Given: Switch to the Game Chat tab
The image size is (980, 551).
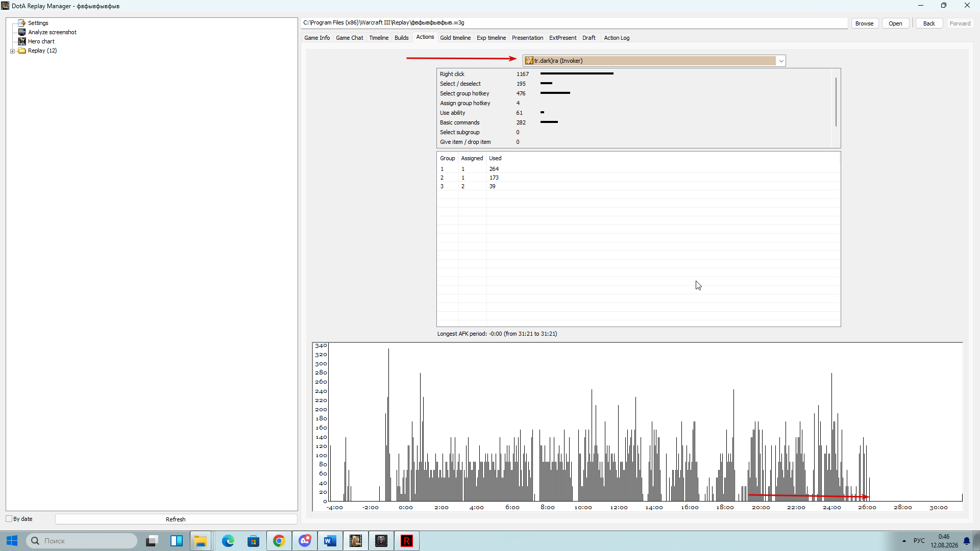Looking at the screenshot, I should pyautogui.click(x=350, y=38).
